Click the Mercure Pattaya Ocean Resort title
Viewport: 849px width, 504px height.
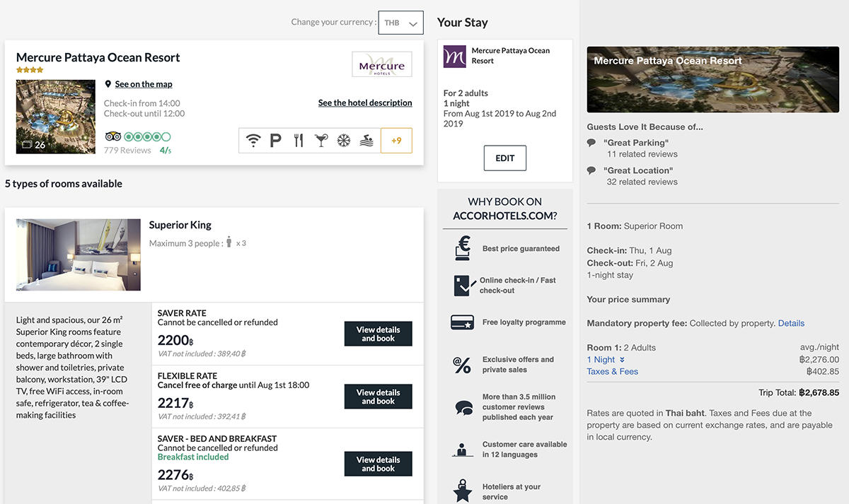click(x=98, y=57)
